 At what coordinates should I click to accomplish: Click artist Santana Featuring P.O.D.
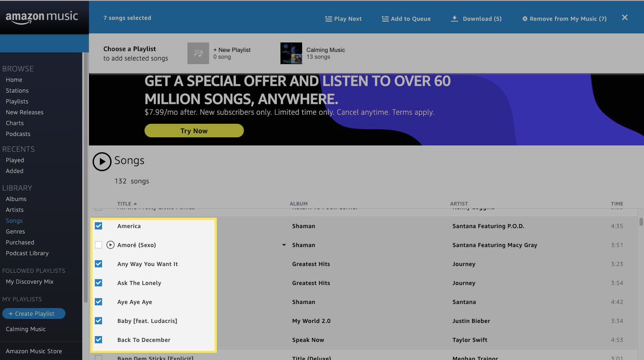click(488, 226)
